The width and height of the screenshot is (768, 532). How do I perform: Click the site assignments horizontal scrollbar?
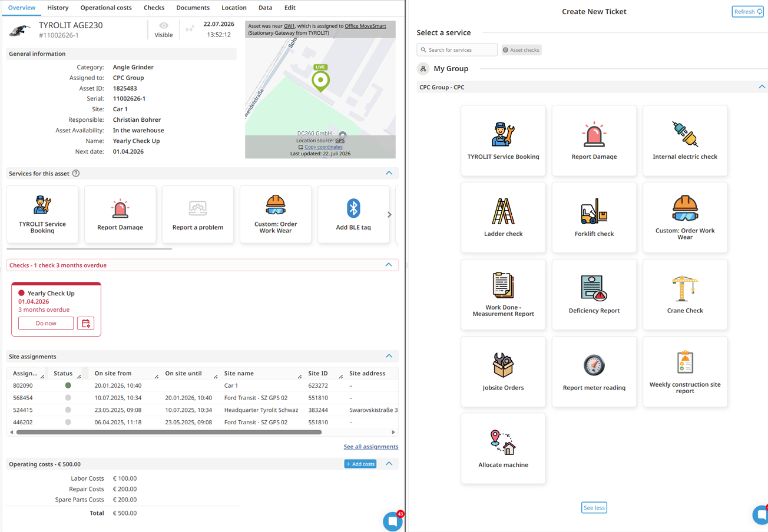click(169, 432)
